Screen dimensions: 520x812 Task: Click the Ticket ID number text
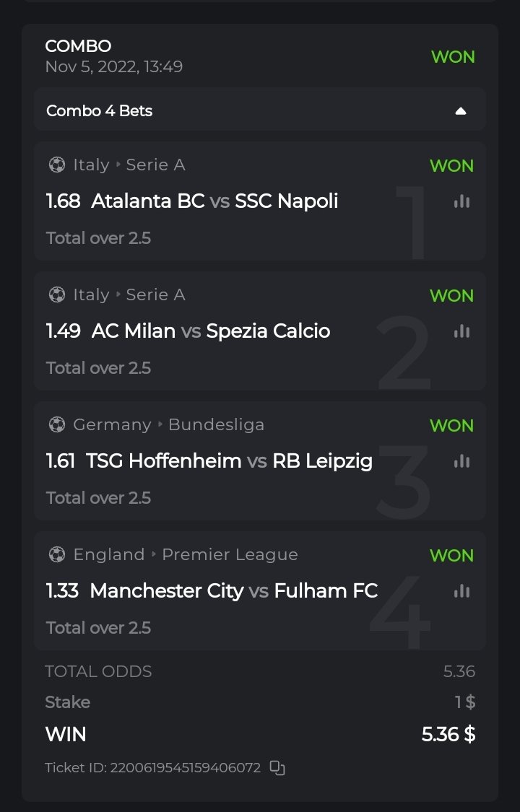(185, 767)
